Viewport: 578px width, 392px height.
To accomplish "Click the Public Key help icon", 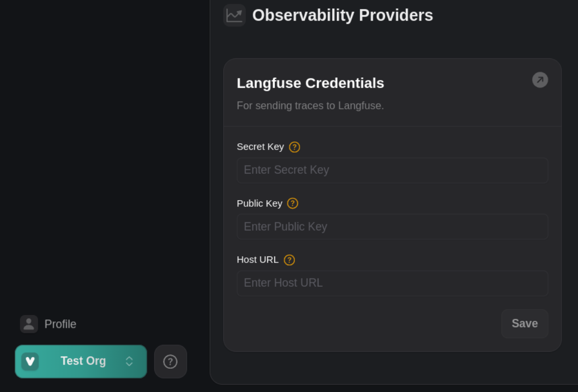I will click(x=292, y=203).
